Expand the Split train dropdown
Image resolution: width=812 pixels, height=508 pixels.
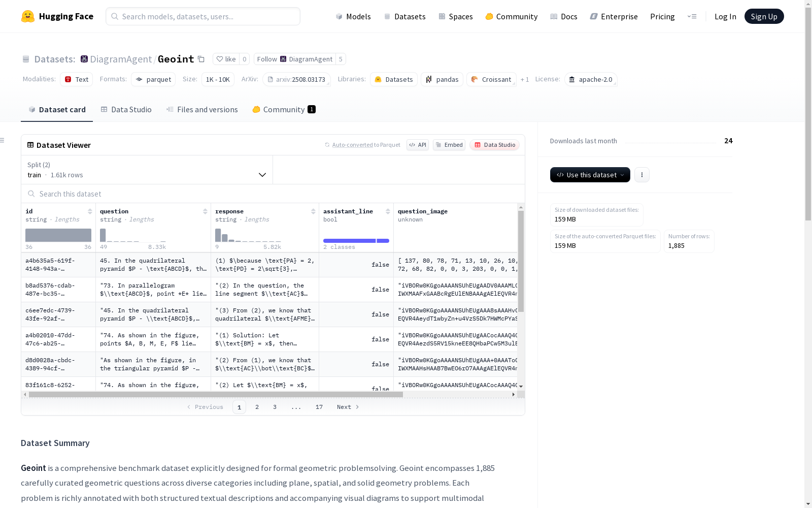pyautogui.click(x=147, y=170)
